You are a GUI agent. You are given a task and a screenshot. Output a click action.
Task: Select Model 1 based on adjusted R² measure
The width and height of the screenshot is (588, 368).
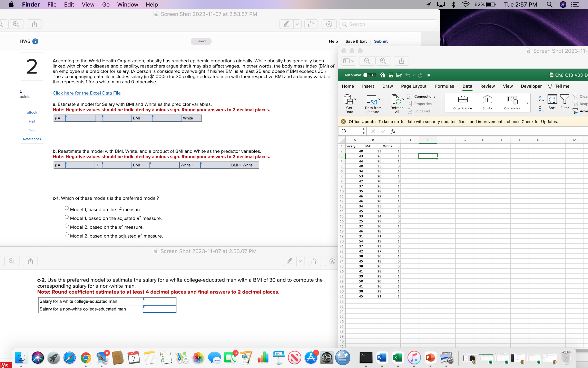67,217
